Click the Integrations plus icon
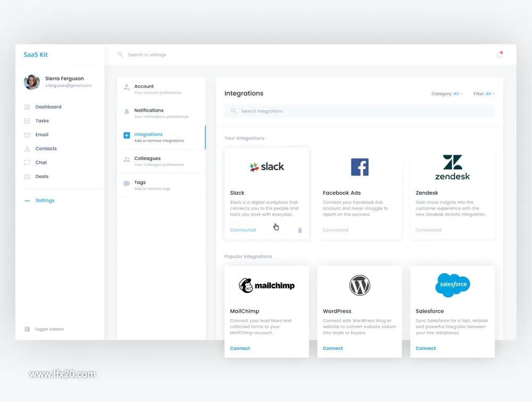Viewport: 532px width, 402px height. 127,136
